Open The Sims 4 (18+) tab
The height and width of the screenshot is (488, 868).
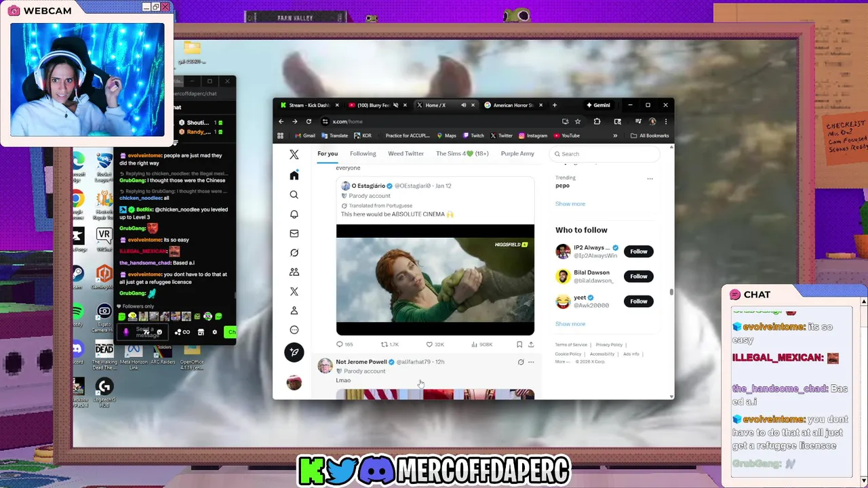(462, 154)
